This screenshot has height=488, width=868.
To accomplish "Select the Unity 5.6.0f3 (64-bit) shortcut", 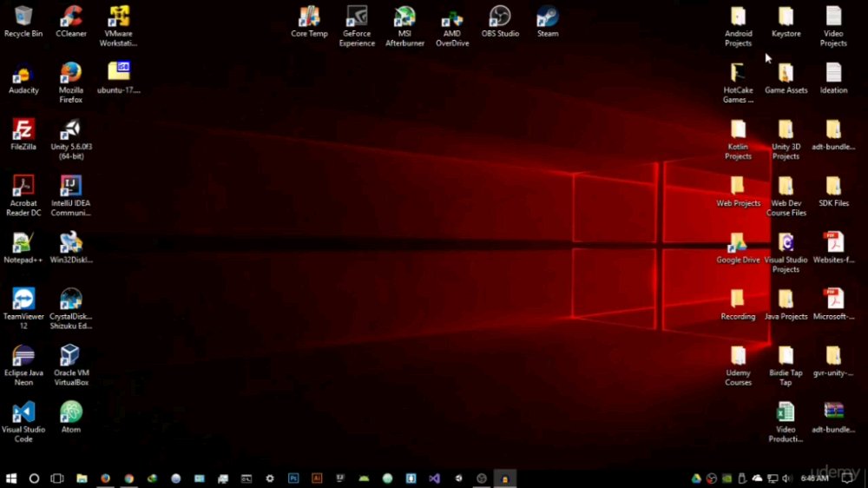I will 71,140.
